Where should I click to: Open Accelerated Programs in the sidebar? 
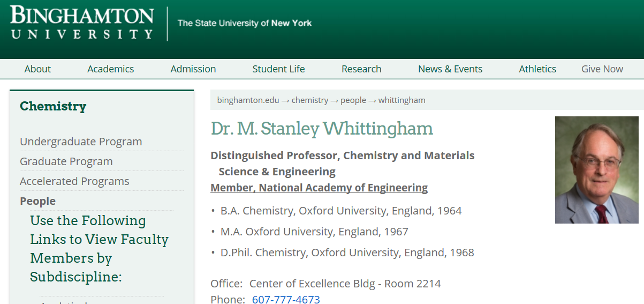click(74, 181)
